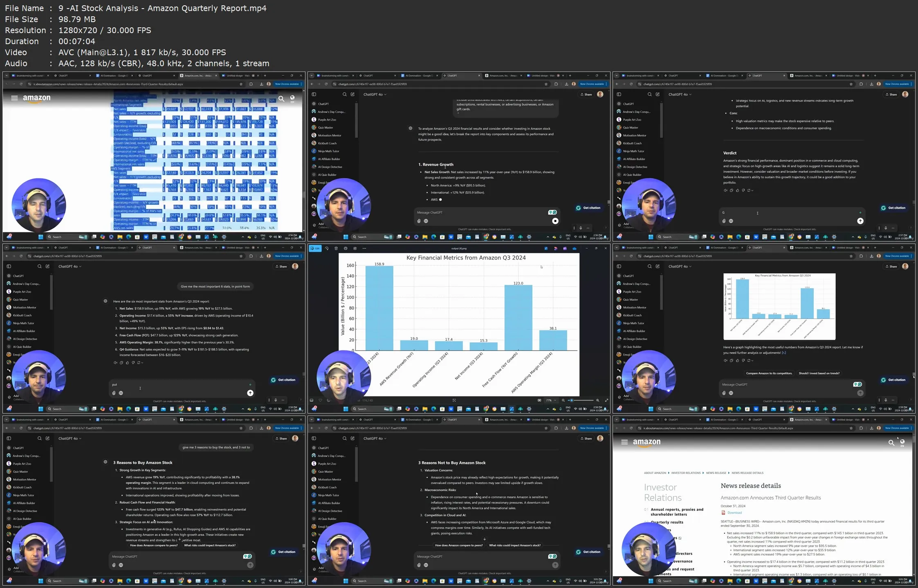Open ChatGPT 4o dropdown in 3 Reasons to Buy frame
The image size is (918, 588).
click(x=70, y=438)
